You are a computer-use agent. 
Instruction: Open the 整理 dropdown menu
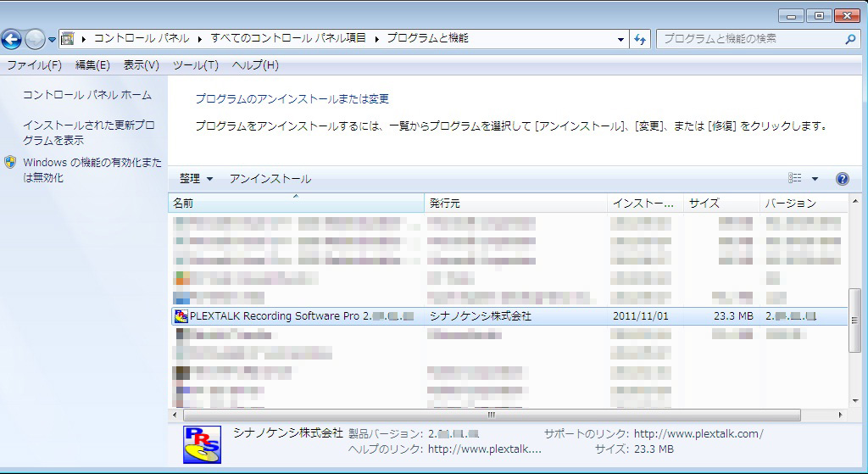(196, 179)
